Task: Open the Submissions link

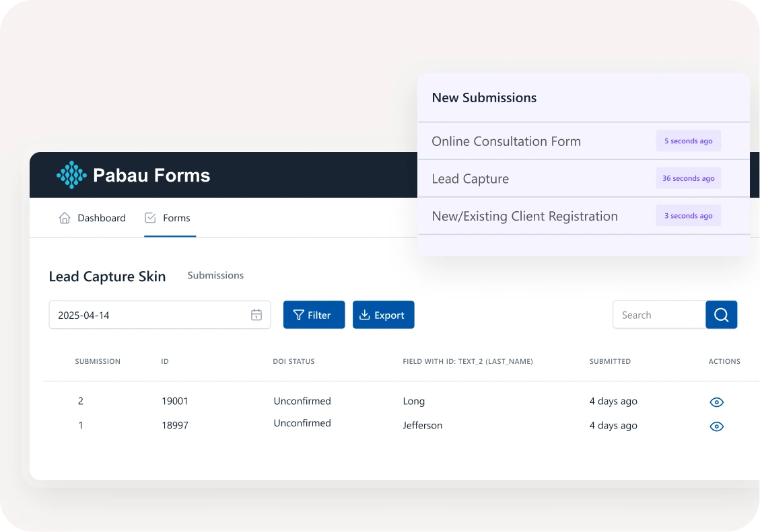Action: (x=215, y=276)
